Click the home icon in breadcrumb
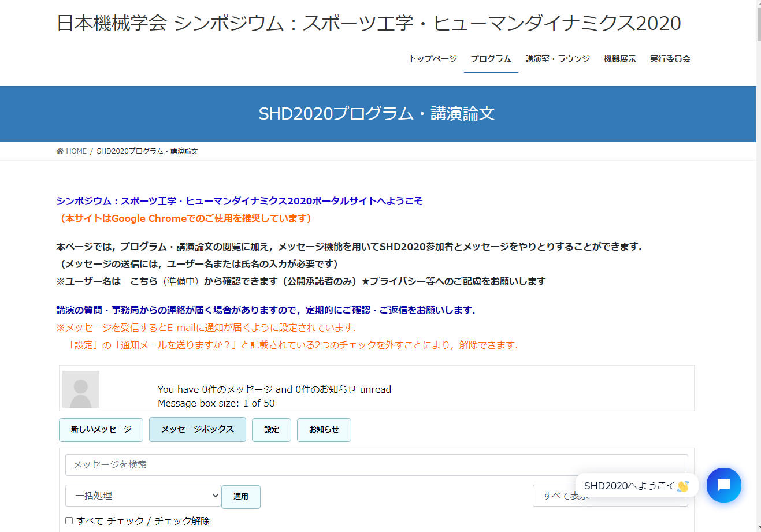 (60, 151)
